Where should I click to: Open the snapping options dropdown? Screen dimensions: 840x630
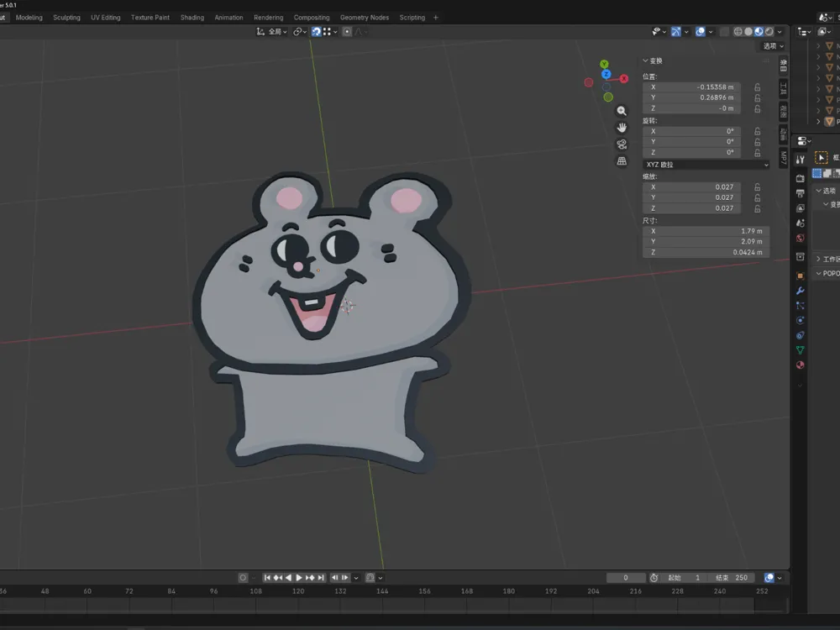pyautogui.click(x=330, y=32)
